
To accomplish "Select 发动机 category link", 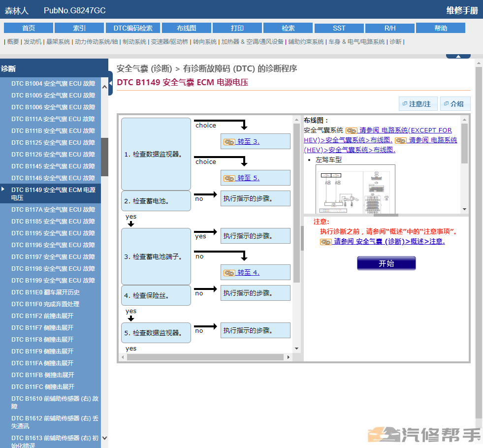I will [32, 41].
